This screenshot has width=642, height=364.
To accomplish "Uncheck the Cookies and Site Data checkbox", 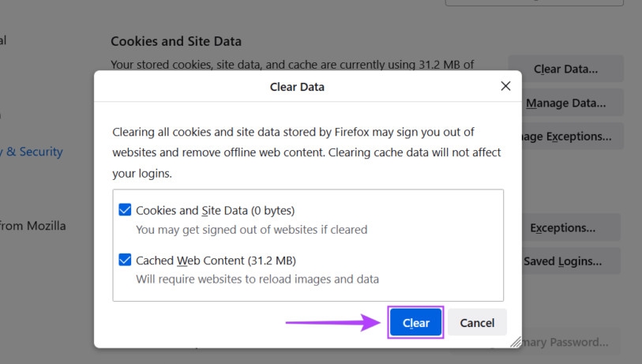I will click(125, 210).
